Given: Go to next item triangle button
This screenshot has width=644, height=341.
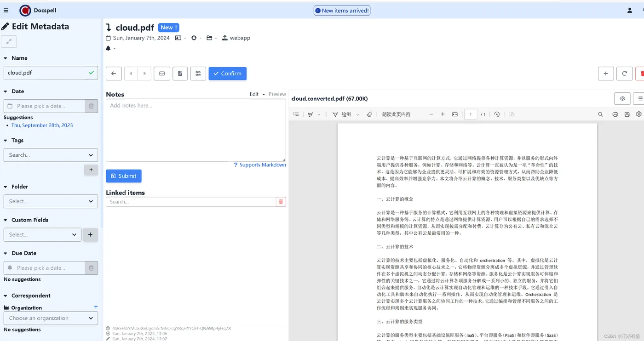Looking at the screenshot, I should pos(144,74).
